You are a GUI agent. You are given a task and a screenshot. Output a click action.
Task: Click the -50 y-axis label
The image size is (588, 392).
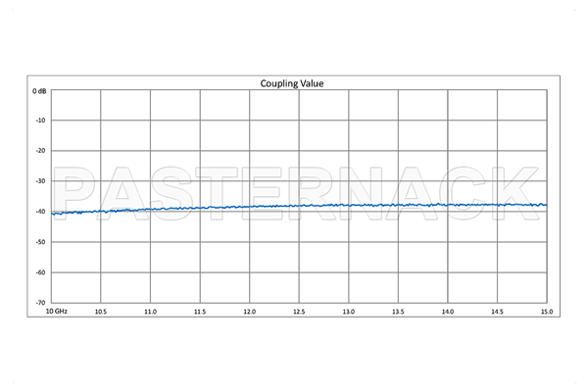click(40, 242)
